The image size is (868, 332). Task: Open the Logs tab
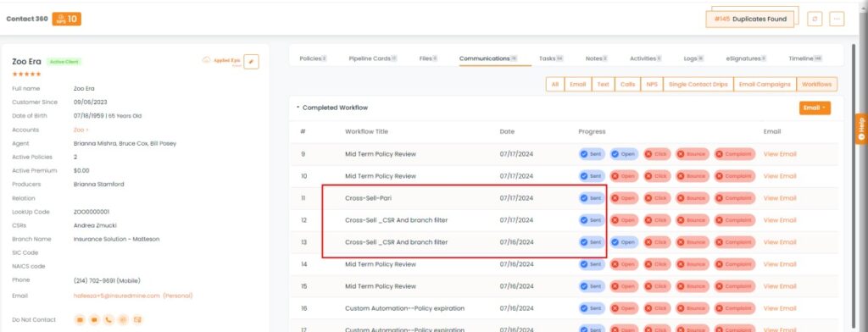coord(693,58)
